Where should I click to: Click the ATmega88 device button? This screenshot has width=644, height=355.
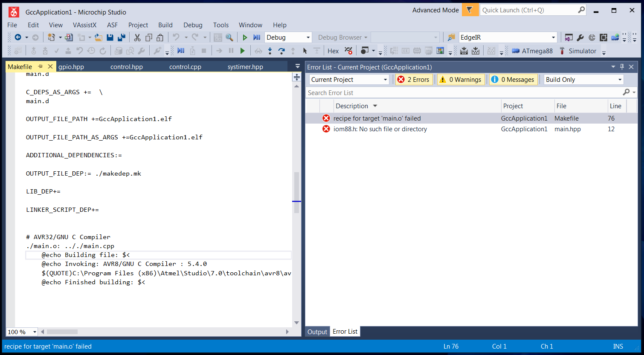(532, 51)
